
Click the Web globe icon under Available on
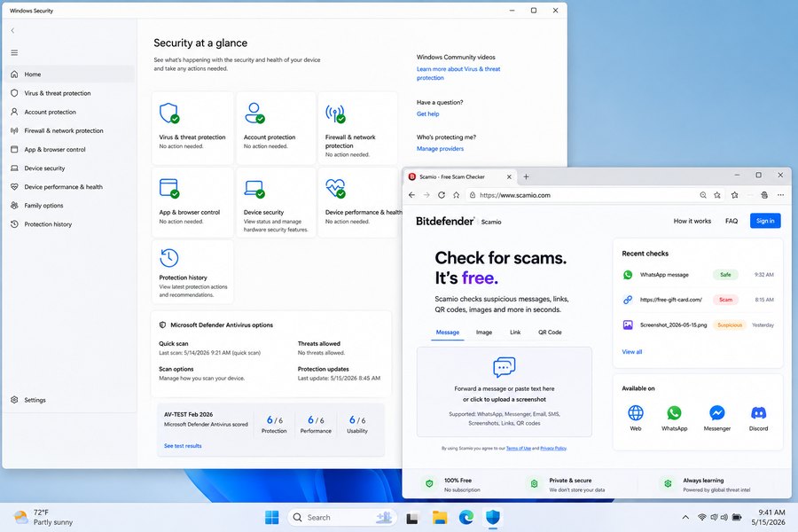[x=636, y=413]
